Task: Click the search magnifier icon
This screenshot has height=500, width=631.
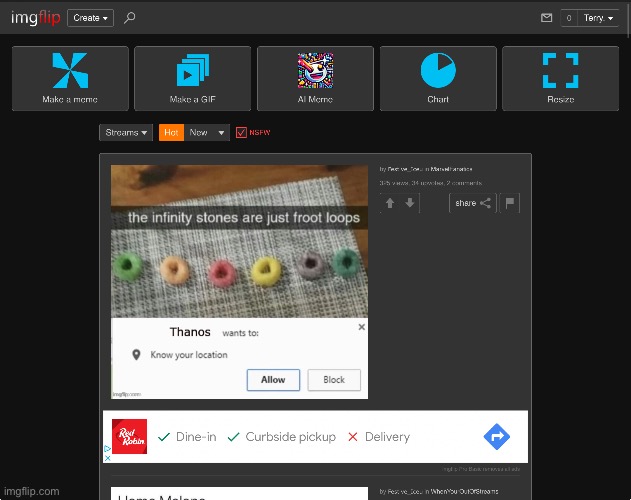Action: pyautogui.click(x=129, y=18)
